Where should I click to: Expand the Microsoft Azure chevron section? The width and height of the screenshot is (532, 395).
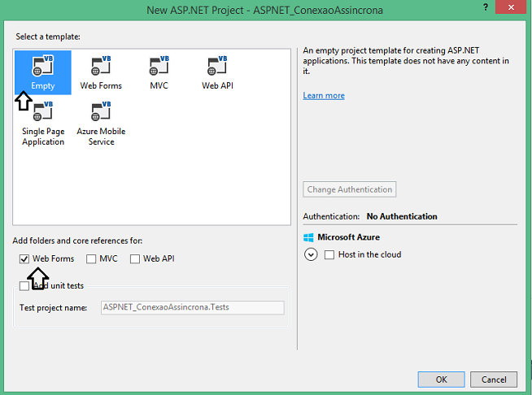pyautogui.click(x=311, y=254)
